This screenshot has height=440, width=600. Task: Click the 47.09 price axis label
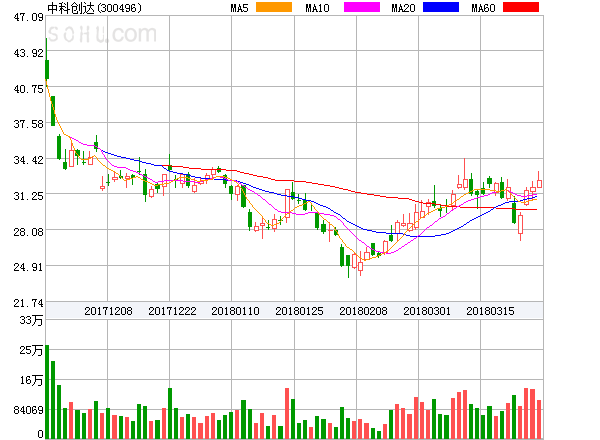(x=29, y=17)
